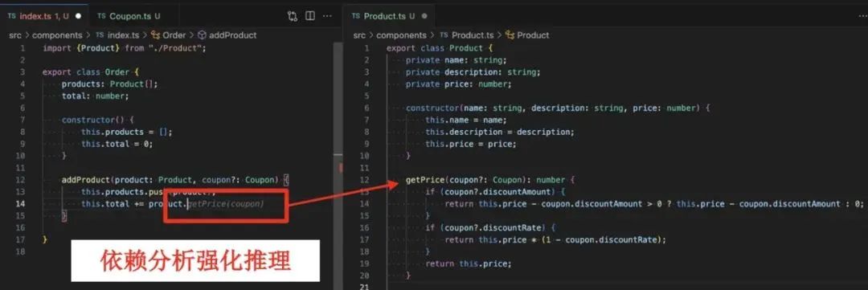Click the unsaved dot on index.ts tab

tap(78, 16)
